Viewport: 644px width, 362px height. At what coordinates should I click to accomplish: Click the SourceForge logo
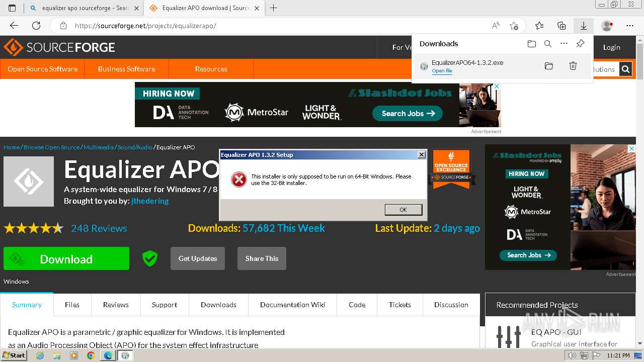59,47
